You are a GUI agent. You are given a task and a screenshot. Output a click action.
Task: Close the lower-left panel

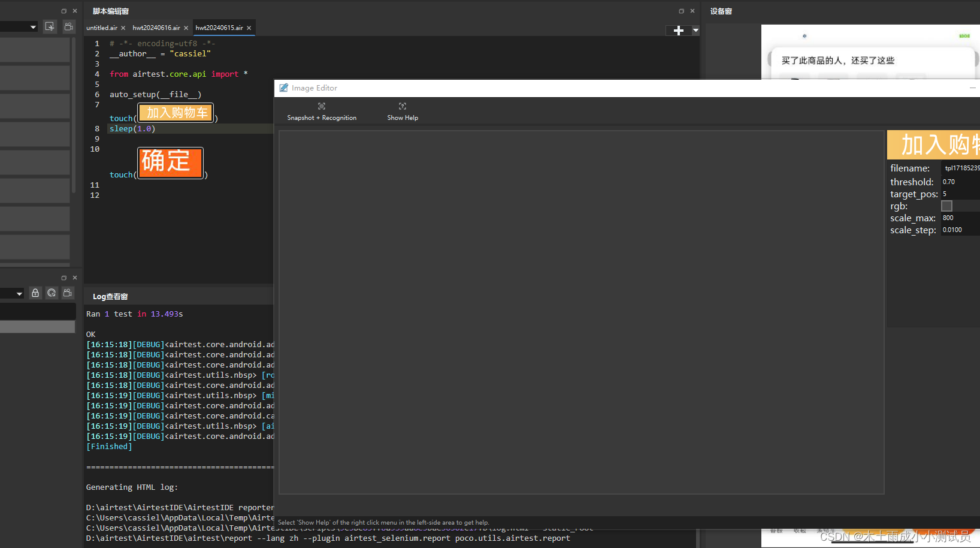(x=75, y=278)
